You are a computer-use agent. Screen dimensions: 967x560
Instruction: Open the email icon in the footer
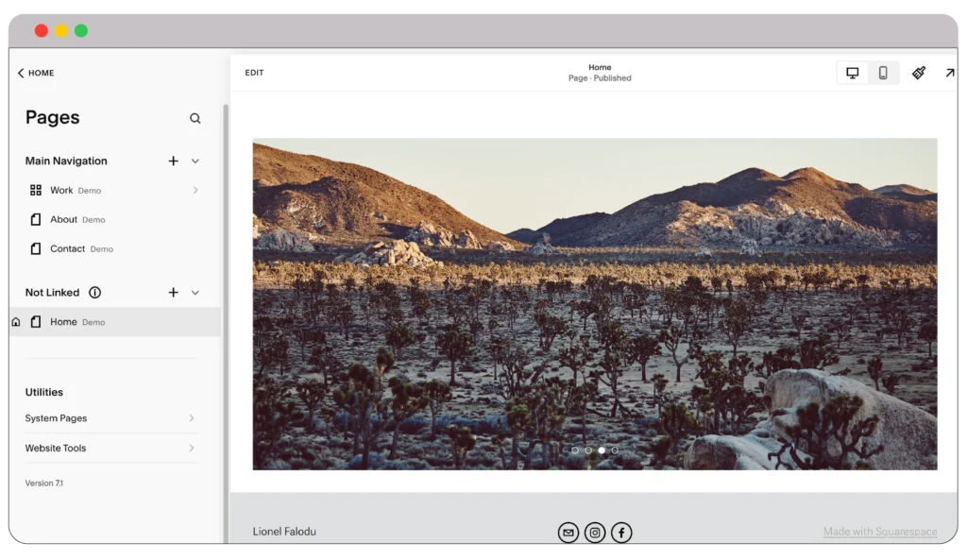(568, 532)
